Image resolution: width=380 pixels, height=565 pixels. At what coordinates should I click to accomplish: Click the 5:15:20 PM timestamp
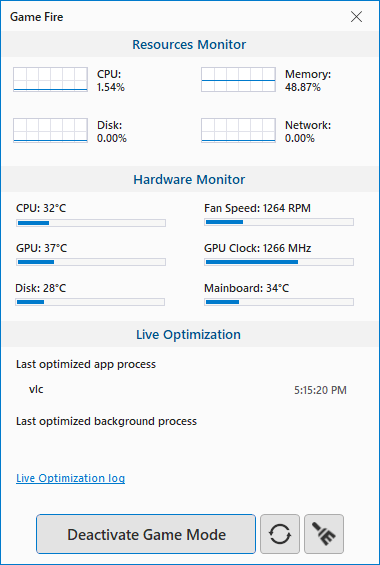[320, 390]
